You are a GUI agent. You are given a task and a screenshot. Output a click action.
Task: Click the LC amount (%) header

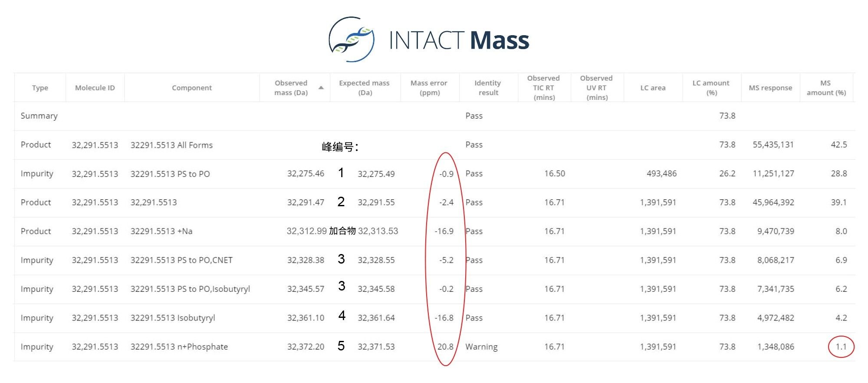[x=711, y=88]
